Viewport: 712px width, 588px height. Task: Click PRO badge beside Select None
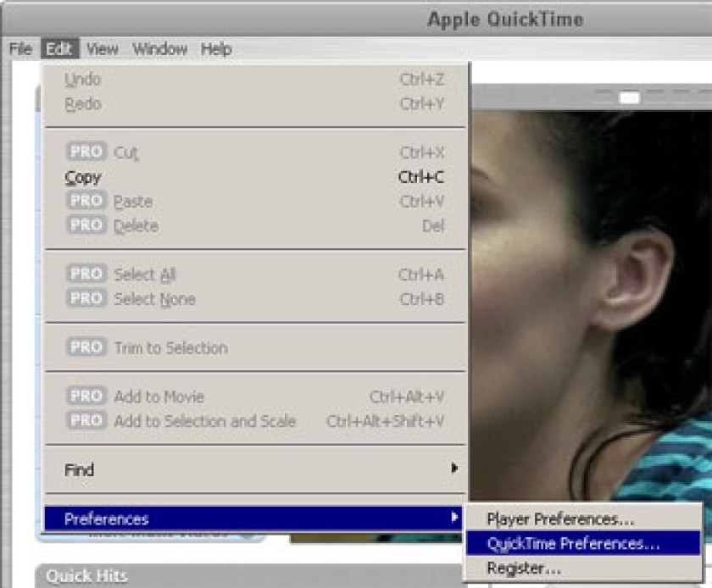click(x=86, y=298)
